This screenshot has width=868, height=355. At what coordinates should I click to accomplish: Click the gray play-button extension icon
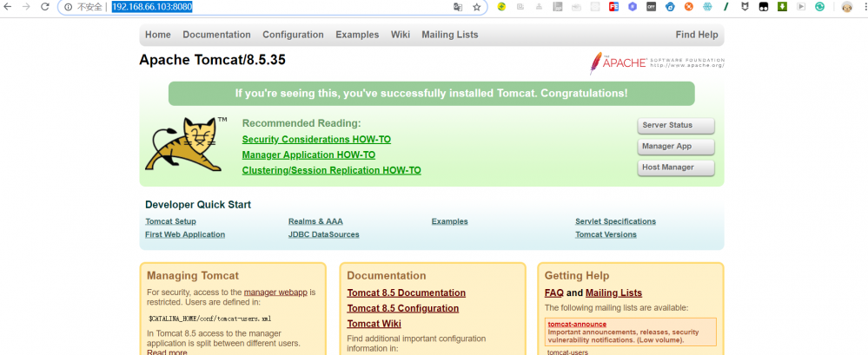(x=801, y=7)
